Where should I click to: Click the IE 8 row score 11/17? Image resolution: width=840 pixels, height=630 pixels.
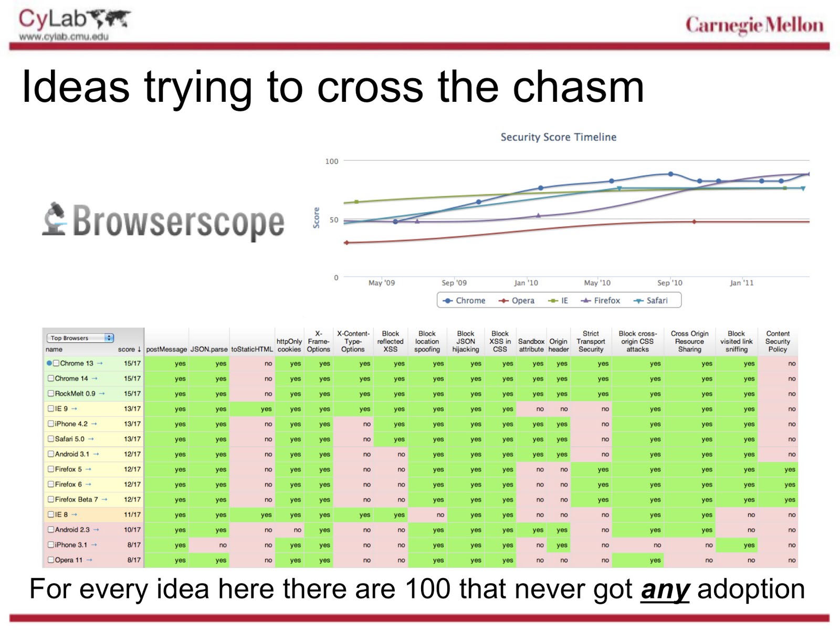point(132,514)
